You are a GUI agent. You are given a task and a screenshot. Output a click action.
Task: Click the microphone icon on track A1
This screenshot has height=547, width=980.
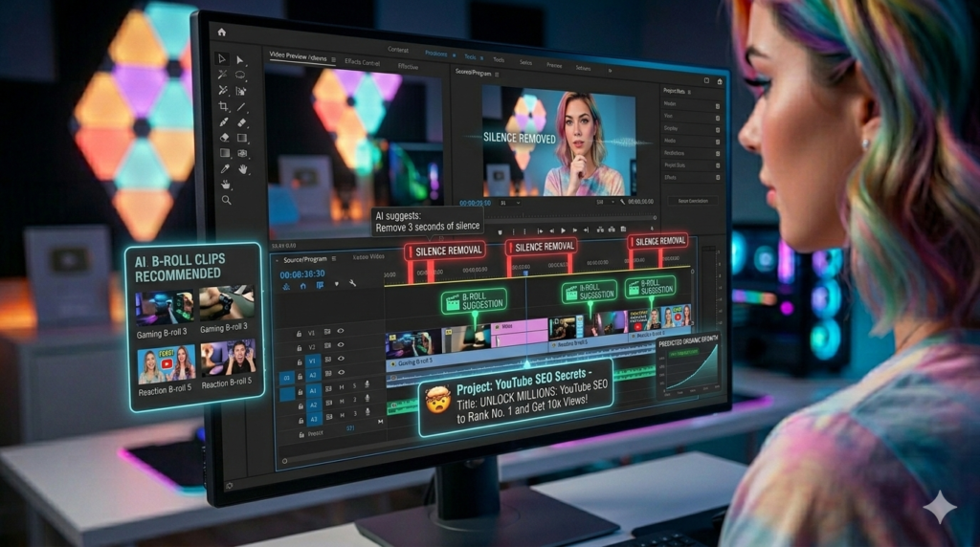click(367, 384)
